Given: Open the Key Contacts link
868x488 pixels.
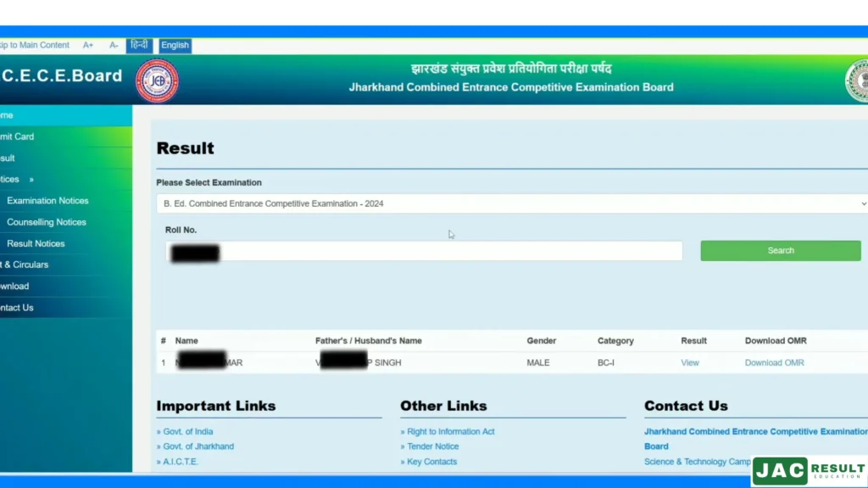Looking at the screenshot, I should (x=431, y=462).
